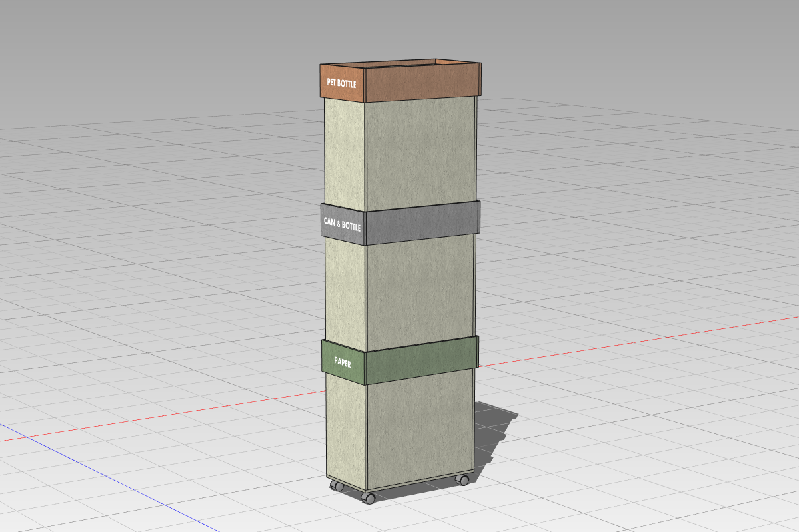Select the upper body panel below orange band

pos(421,152)
